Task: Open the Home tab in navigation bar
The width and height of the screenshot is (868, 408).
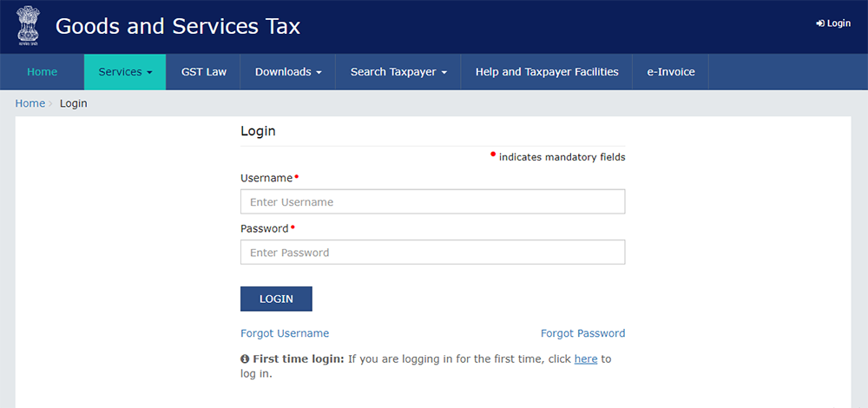Action: click(42, 72)
